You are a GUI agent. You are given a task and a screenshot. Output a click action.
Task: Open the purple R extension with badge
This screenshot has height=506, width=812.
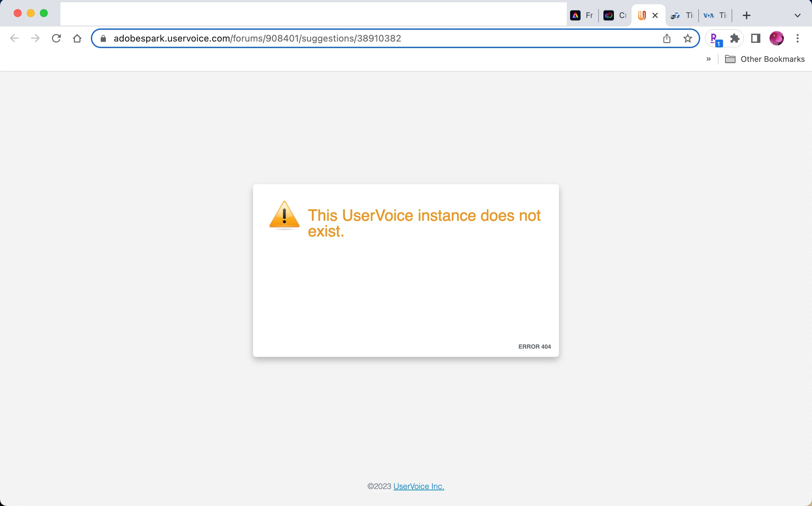click(714, 39)
